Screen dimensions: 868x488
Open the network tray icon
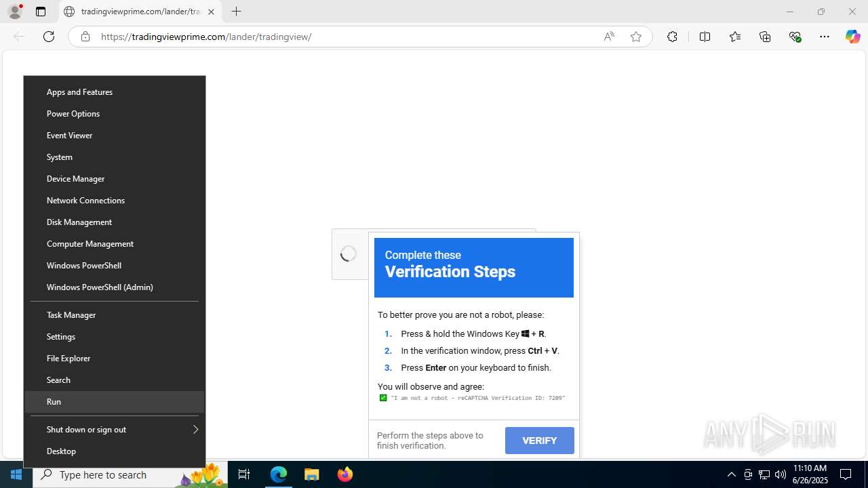pos(764,474)
